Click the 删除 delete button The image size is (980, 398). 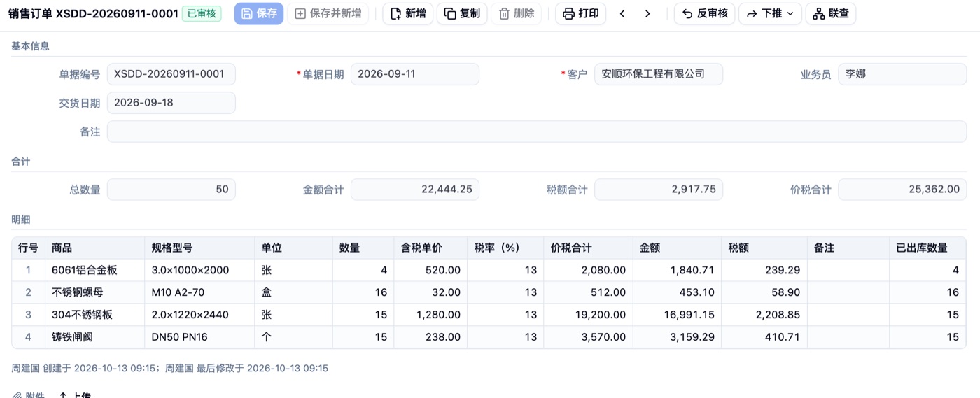click(x=516, y=13)
